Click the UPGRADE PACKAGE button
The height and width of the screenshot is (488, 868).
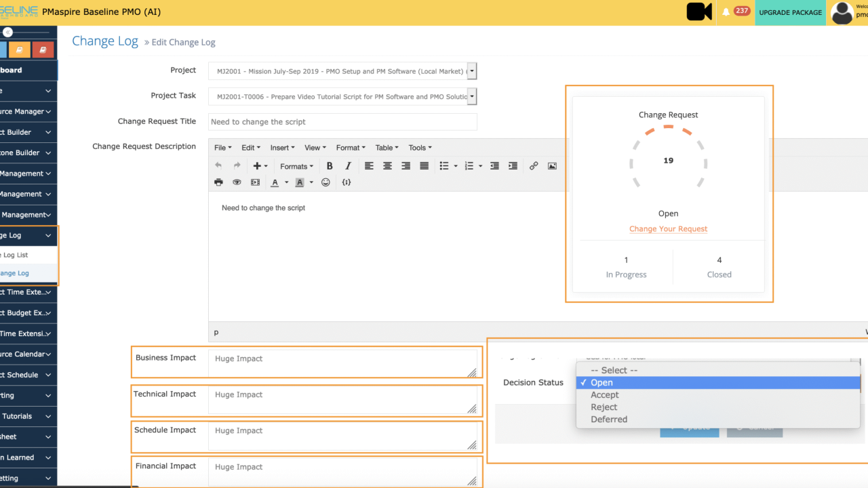[790, 12]
